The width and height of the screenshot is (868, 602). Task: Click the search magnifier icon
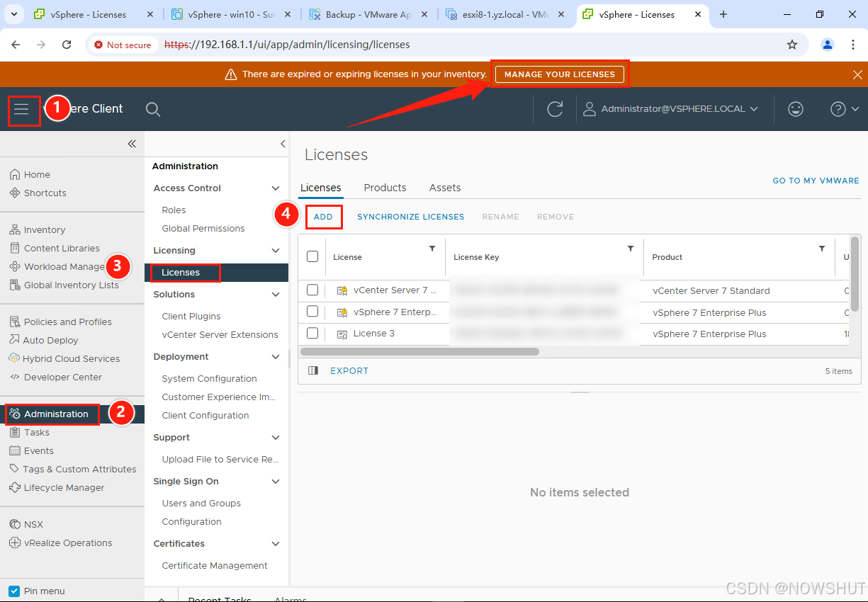pos(153,109)
